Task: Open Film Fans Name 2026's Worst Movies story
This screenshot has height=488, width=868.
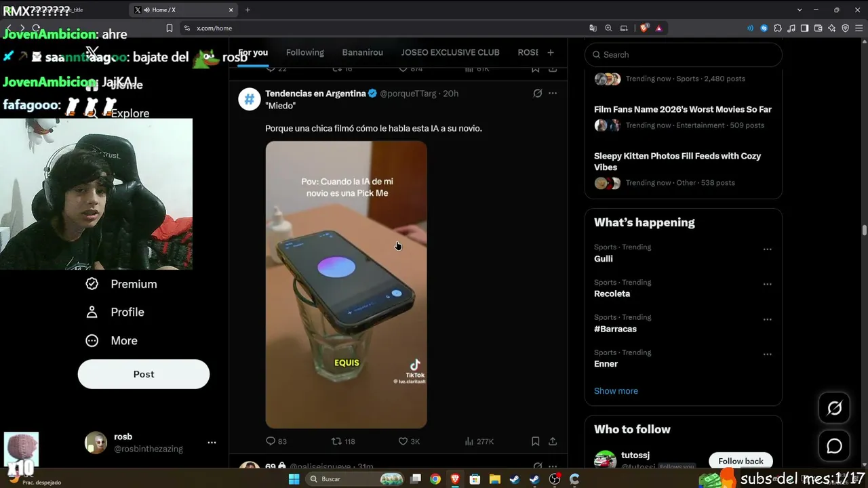Action: click(683, 109)
